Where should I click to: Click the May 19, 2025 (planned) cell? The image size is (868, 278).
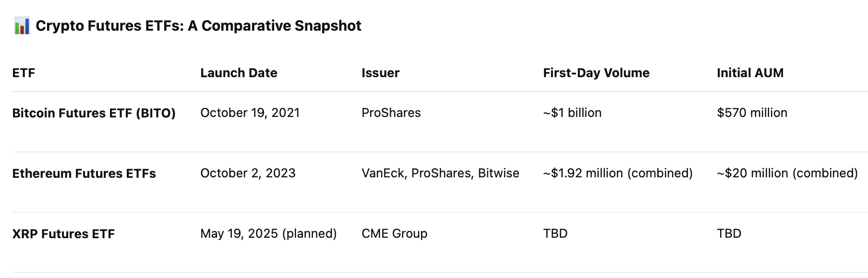[x=268, y=234]
